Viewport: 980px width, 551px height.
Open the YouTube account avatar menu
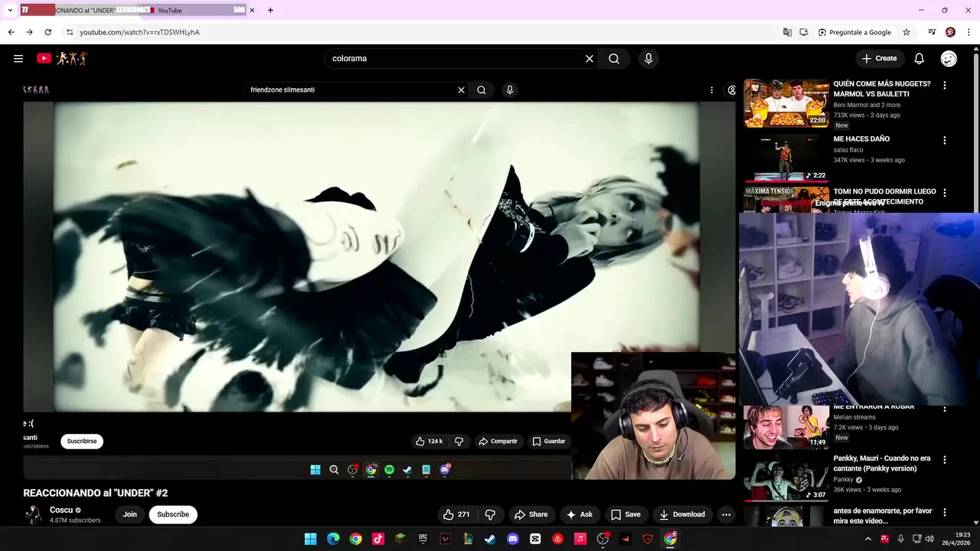tap(949, 58)
